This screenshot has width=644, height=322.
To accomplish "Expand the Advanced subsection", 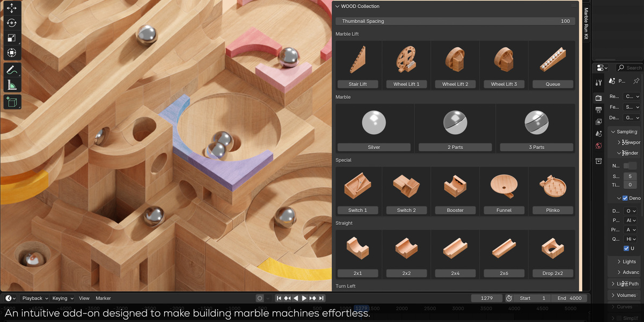I will pos(619,272).
